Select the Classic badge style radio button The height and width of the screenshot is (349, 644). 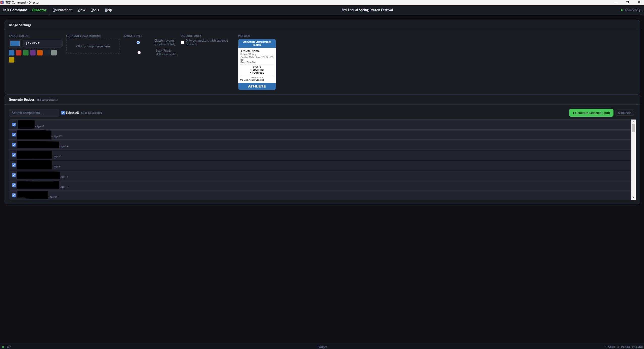[138, 42]
